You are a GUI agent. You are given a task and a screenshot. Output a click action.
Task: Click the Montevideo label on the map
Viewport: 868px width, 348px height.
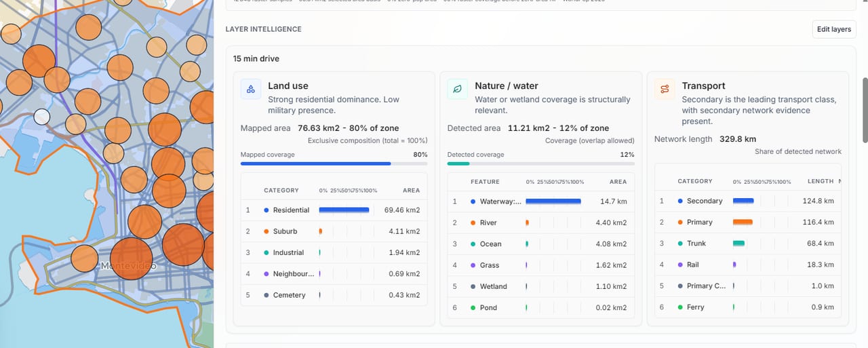click(128, 267)
